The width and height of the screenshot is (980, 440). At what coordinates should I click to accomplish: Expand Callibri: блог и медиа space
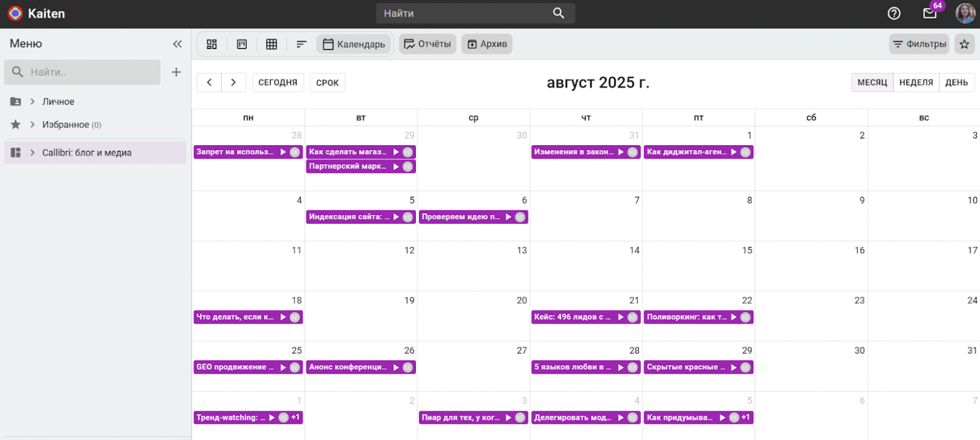coord(32,153)
